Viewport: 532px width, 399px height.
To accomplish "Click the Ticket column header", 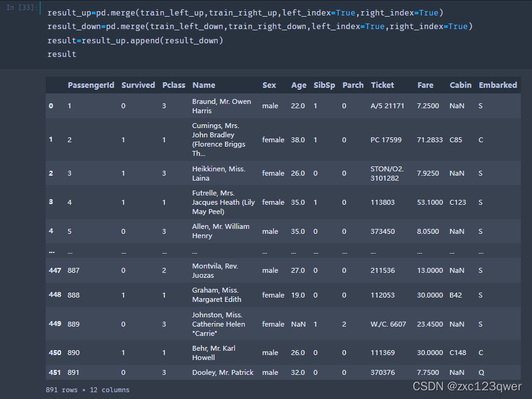I will point(382,85).
